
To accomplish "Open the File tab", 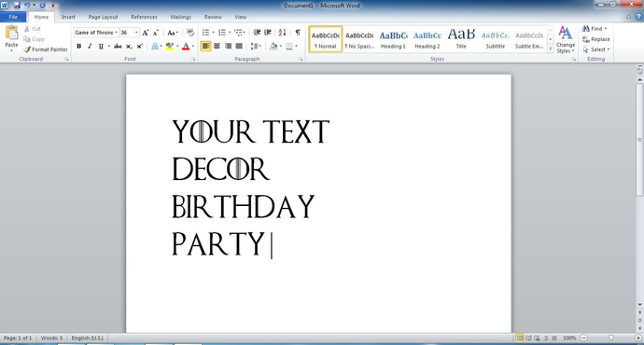I will click(x=13, y=17).
